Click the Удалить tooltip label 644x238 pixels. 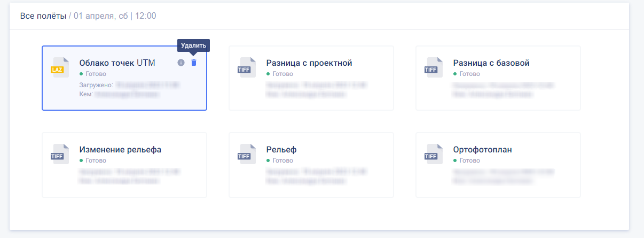pos(193,45)
